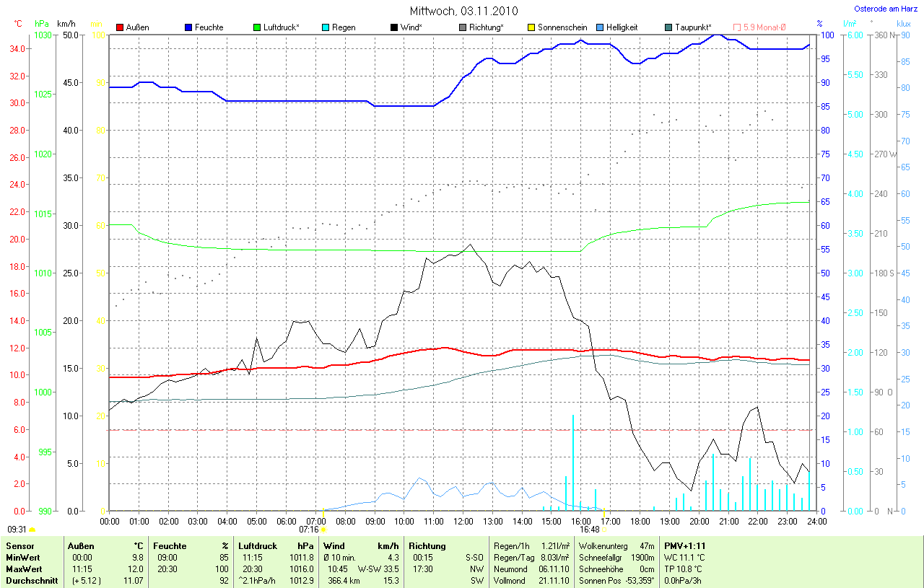The image size is (924, 588).
Task: Click the red Außen legend square
Action: click(x=120, y=27)
